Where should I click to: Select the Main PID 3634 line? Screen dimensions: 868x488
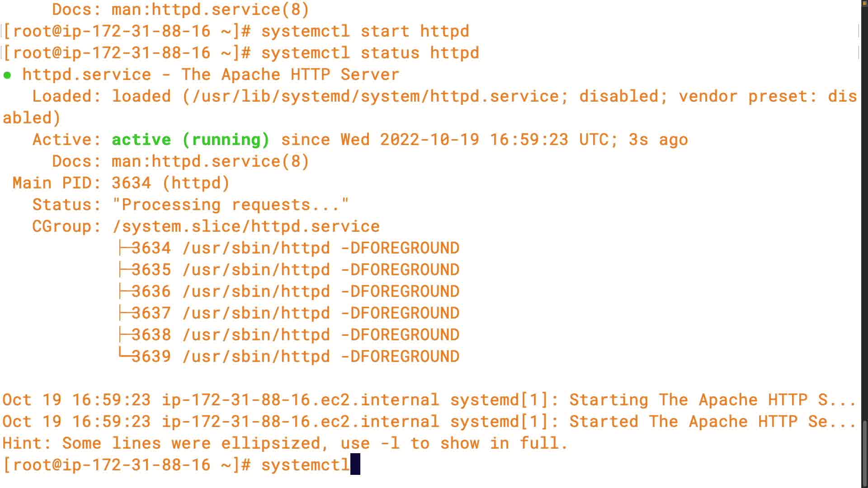coord(121,183)
